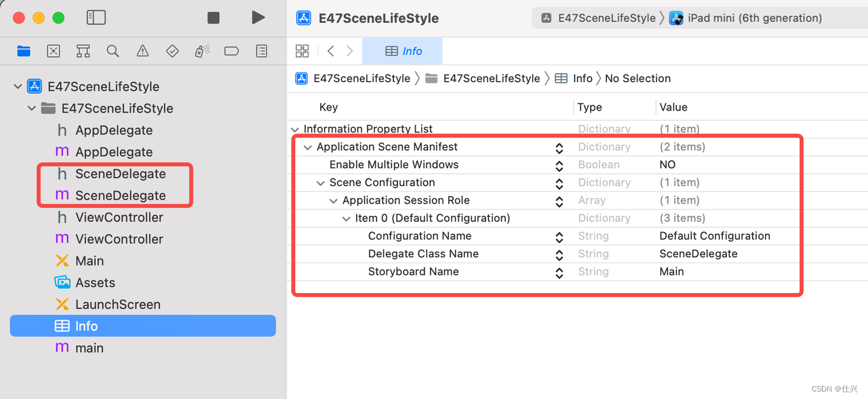Run the E47SceneLifeStyle project
The height and width of the screenshot is (399, 868).
258,18
